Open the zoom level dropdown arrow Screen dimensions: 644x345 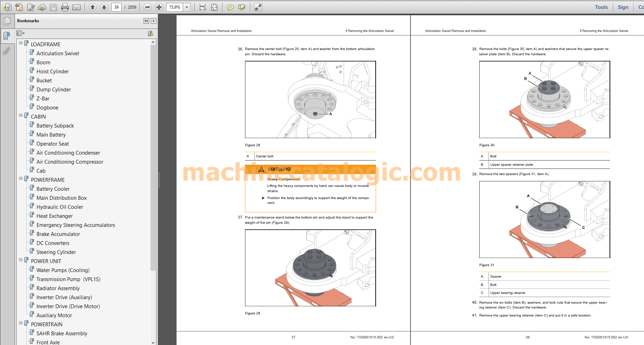187,7
